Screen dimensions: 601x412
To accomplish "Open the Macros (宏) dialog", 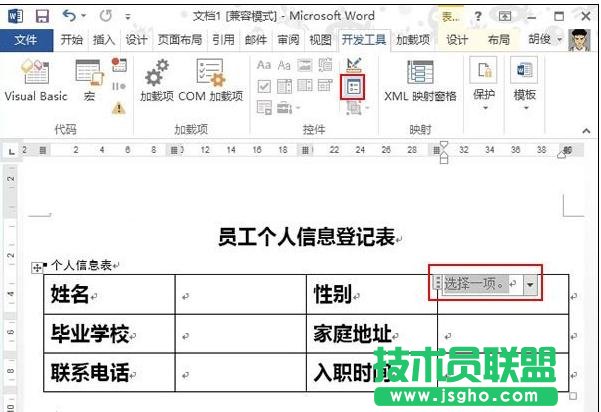I will click(89, 81).
